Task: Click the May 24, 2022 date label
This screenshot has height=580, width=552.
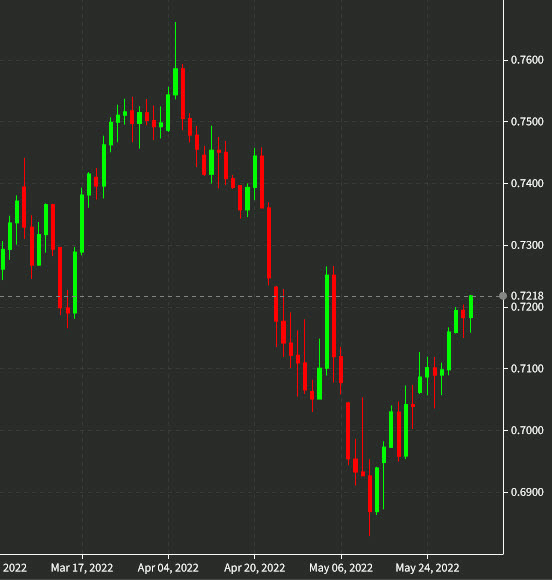Action: (x=427, y=568)
